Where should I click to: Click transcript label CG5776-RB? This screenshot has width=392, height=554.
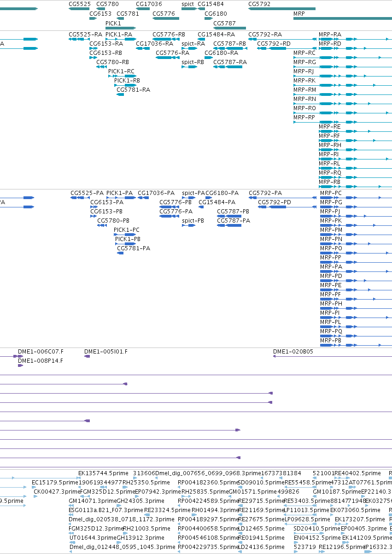(x=169, y=35)
